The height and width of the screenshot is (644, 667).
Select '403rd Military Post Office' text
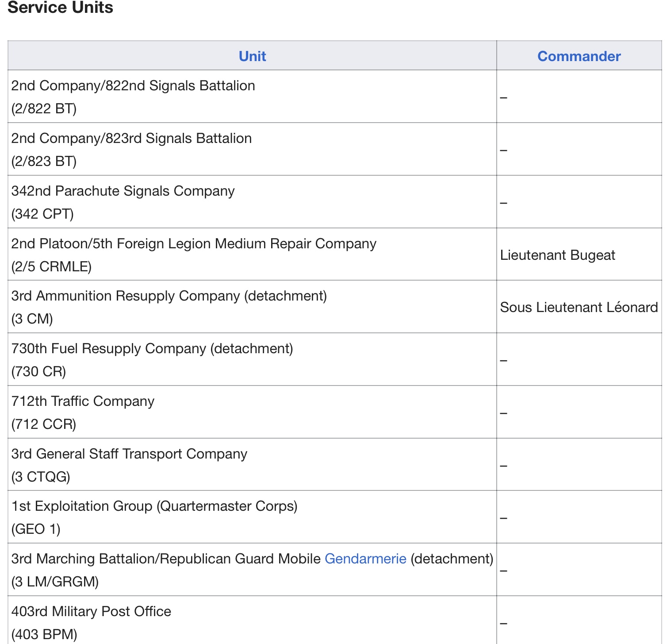[x=91, y=611]
